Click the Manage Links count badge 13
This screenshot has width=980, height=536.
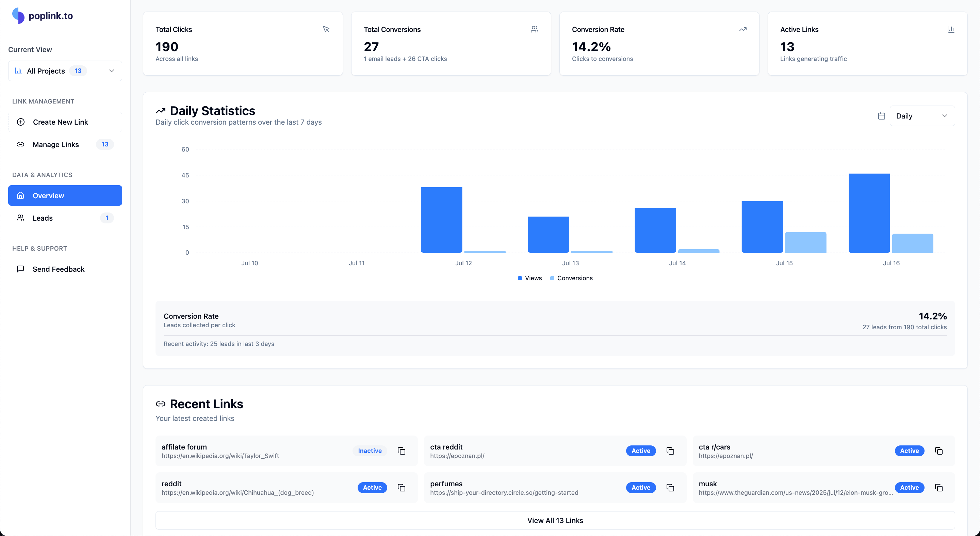(x=105, y=144)
